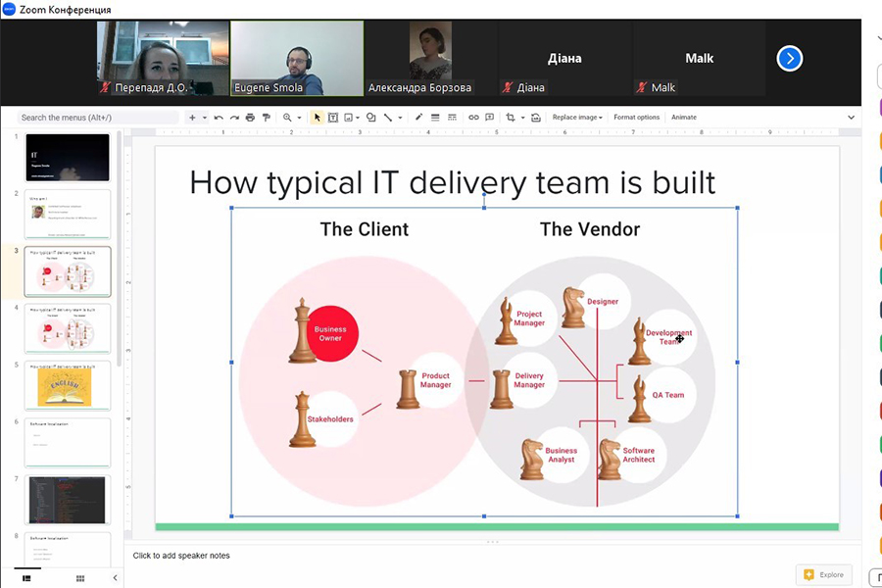882x588 pixels.
Task: Click the Insert link icon
Action: [473, 117]
